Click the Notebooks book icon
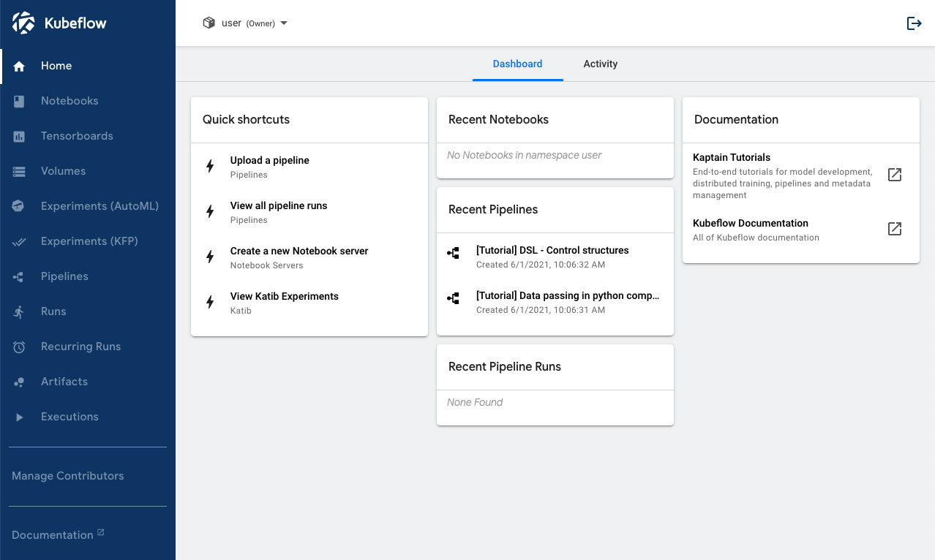This screenshot has height=560, width=935. click(x=19, y=101)
